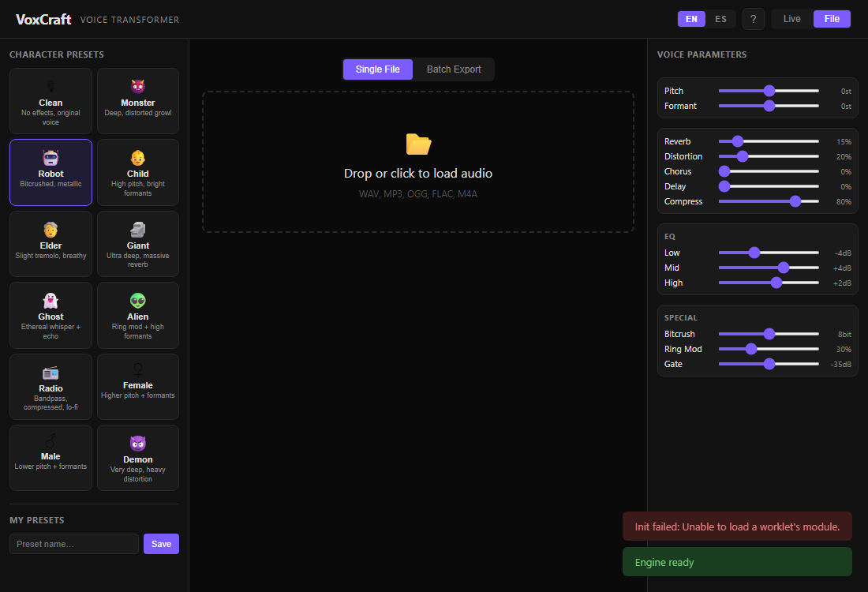Screen dimensions: 868x592
Task: Open the help question mark button
Action: [753, 19]
